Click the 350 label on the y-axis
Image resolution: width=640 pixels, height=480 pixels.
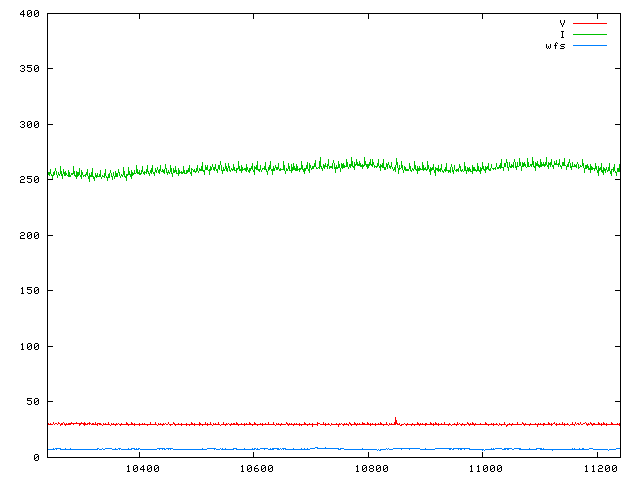click(28, 69)
